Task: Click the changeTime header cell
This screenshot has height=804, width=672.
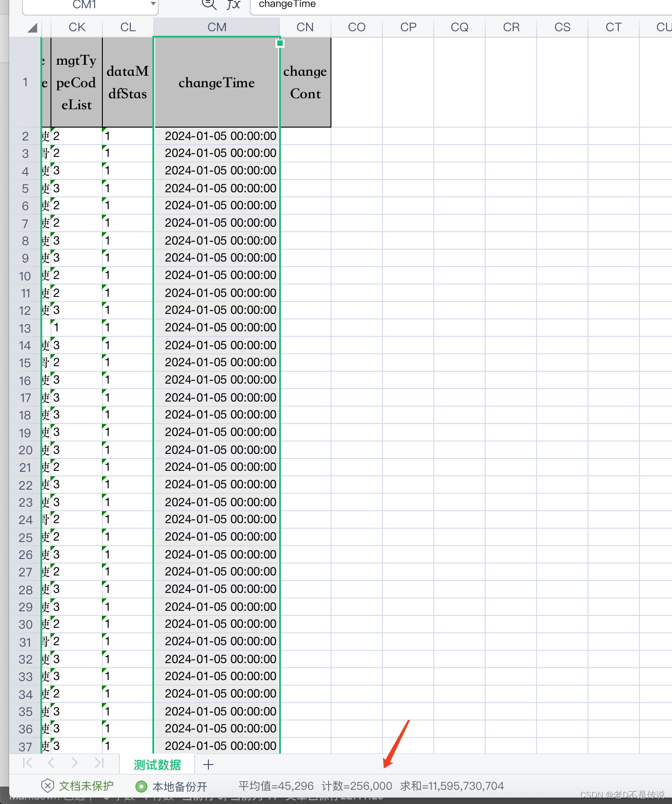Action: [x=217, y=82]
